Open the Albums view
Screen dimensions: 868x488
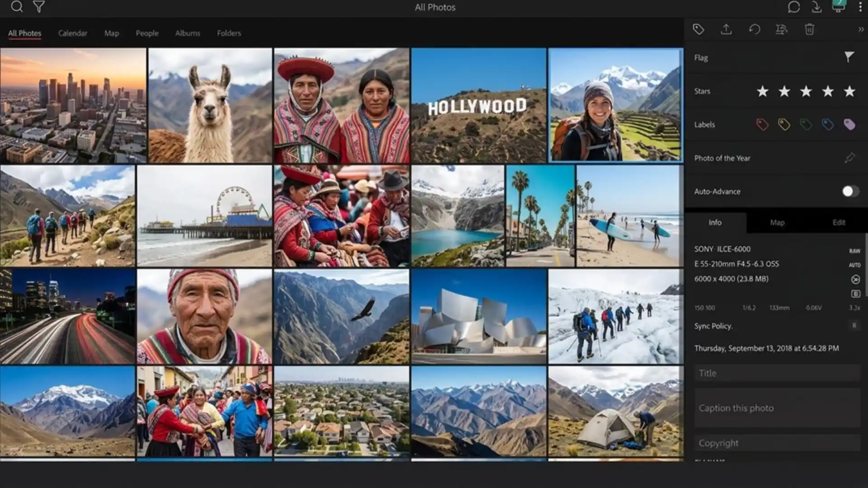click(x=188, y=33)
